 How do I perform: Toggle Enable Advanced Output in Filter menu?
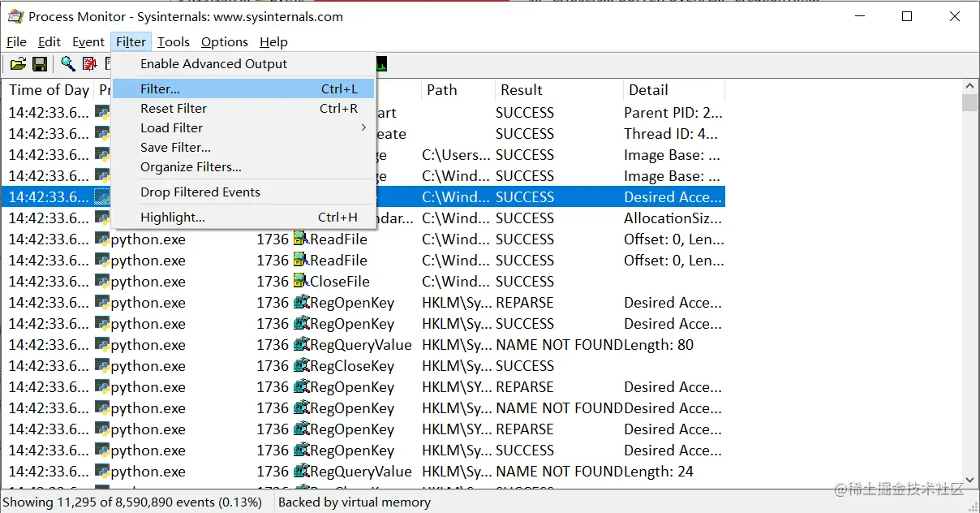click(x=243, y=64)
